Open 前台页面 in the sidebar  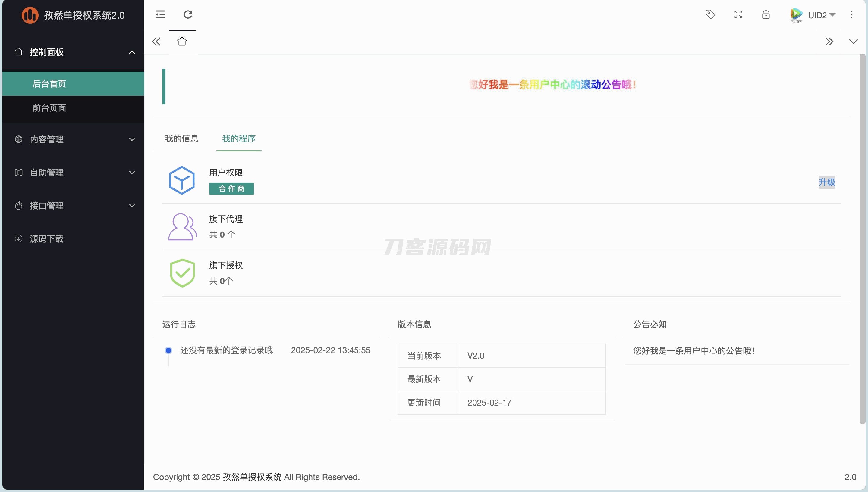point(49,108)
